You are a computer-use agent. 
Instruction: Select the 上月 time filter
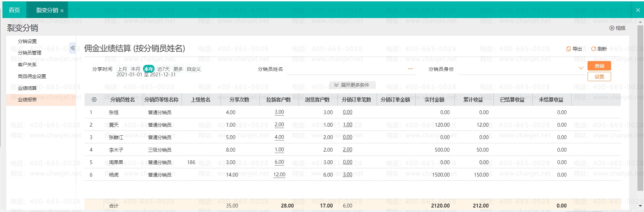pos(122,69)
